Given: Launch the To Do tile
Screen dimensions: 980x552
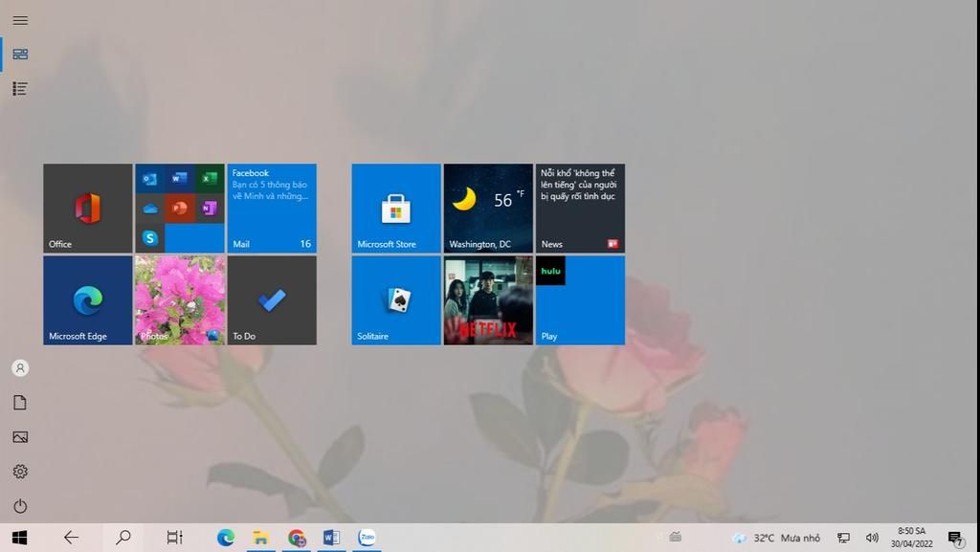Looking at the screenshot, I should (x=272, y=300).
